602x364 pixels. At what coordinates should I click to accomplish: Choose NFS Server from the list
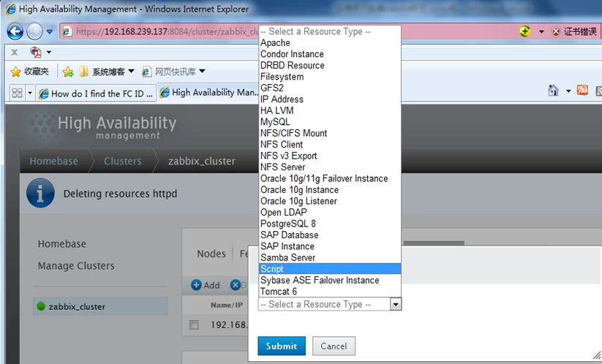pos(330,167)
